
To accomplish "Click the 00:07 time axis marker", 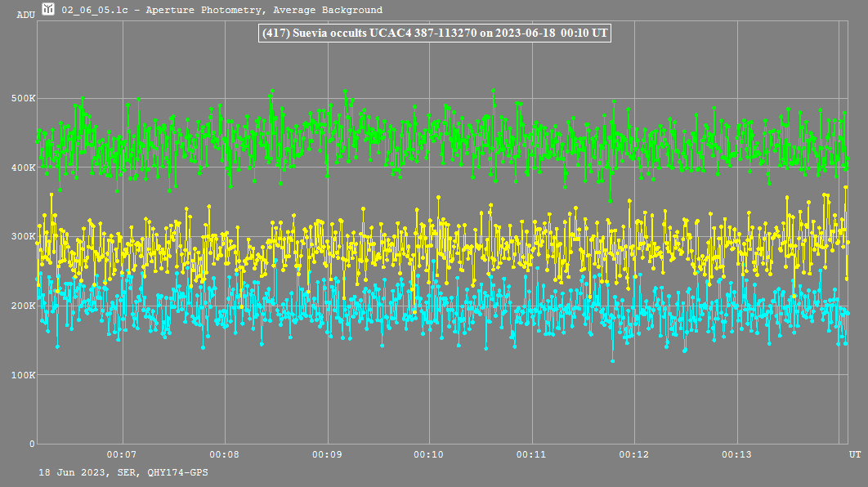I will (121, 453).
